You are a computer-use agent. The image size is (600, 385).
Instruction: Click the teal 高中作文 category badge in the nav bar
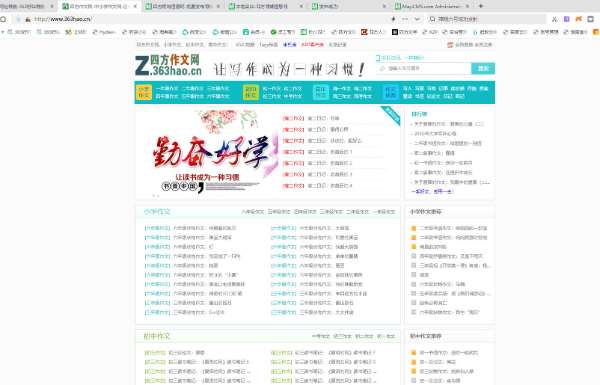click(321, 92)
